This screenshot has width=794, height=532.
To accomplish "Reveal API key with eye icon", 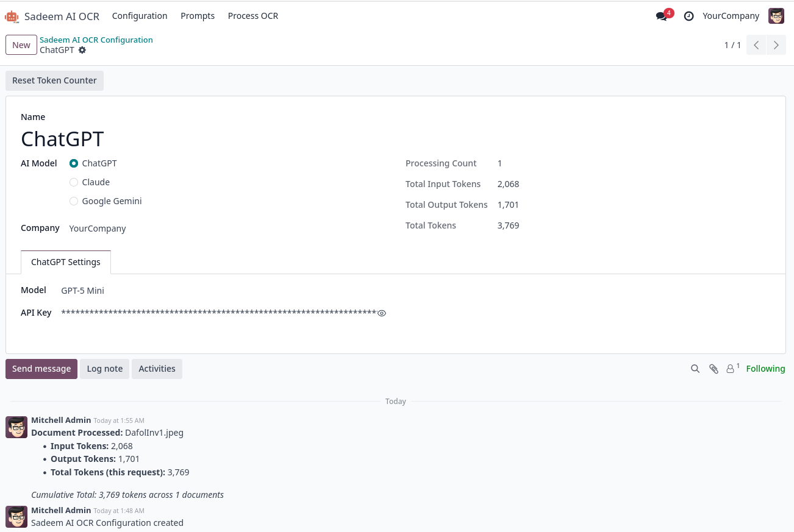I will pos(382,313).
